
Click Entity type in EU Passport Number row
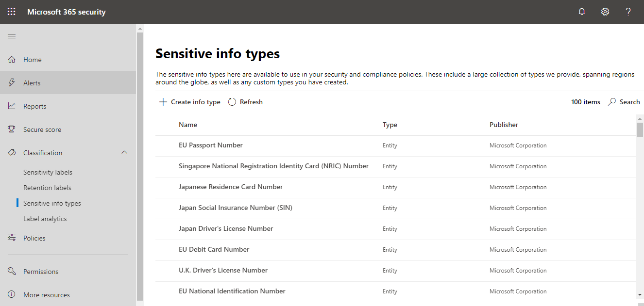click(390, 145)
